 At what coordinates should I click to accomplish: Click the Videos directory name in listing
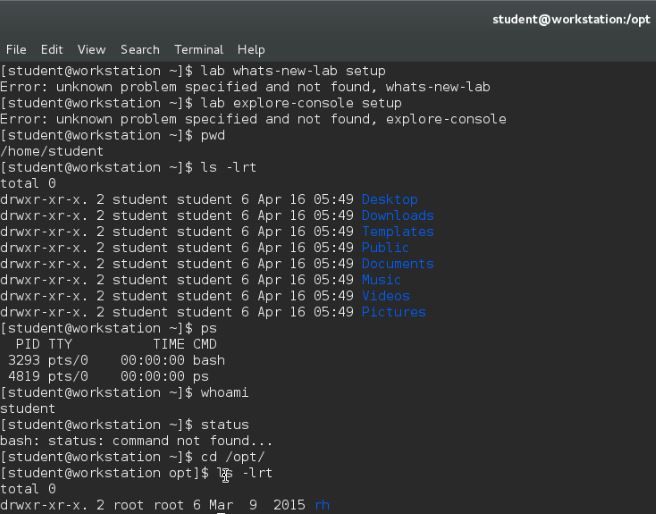point(385,296)
